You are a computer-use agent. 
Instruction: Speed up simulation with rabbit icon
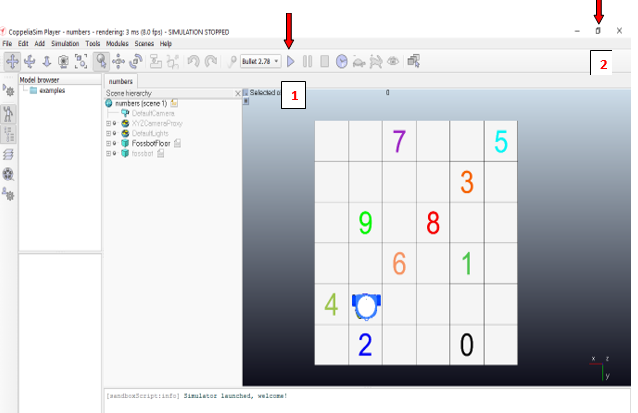(376, 62)
